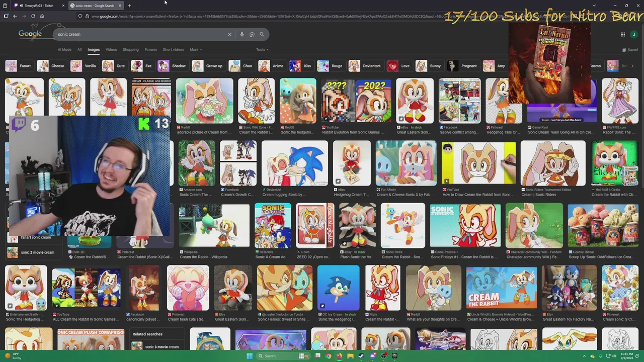
Task: Filter images by the Grown up chip
Action: click(208, 66)
